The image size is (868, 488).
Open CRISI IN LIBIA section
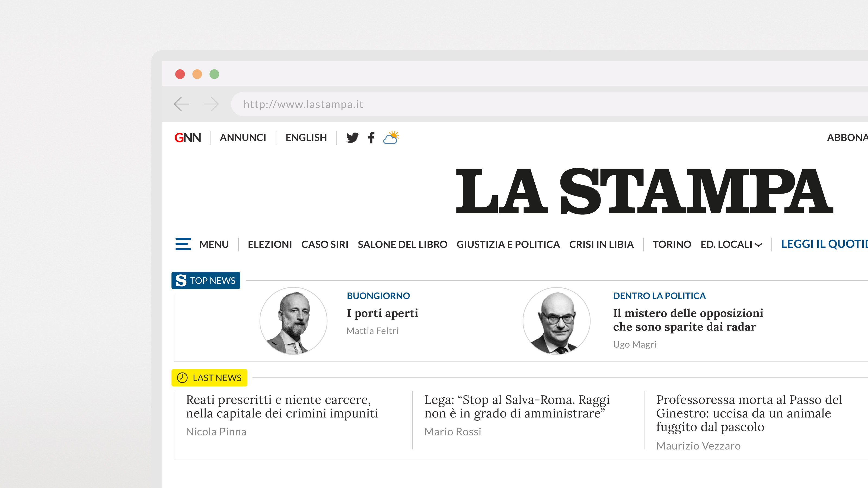(x=601, y=244)
